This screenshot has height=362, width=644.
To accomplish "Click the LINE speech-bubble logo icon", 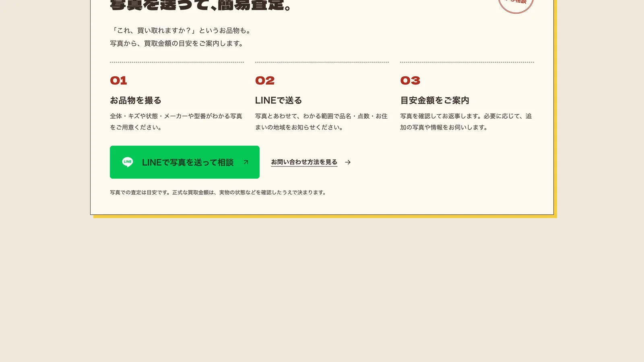I will (x=128, y=162).
